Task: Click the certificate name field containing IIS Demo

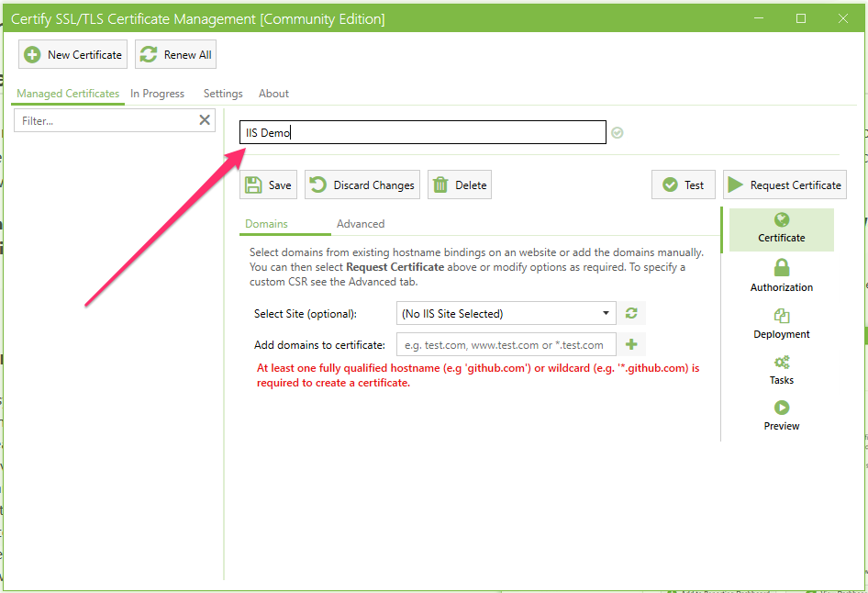Action: click(x=422, y=132)
